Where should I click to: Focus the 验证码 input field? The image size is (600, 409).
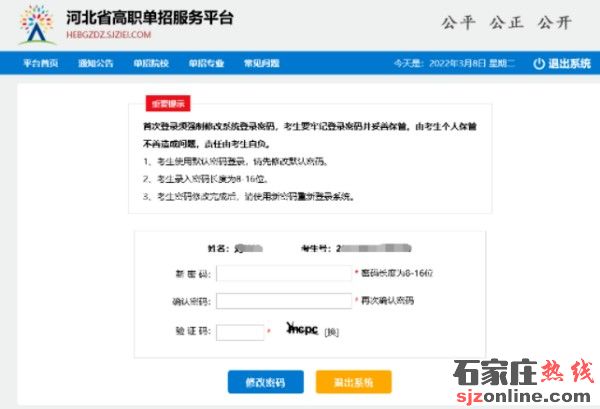click(x=240, y=332)
